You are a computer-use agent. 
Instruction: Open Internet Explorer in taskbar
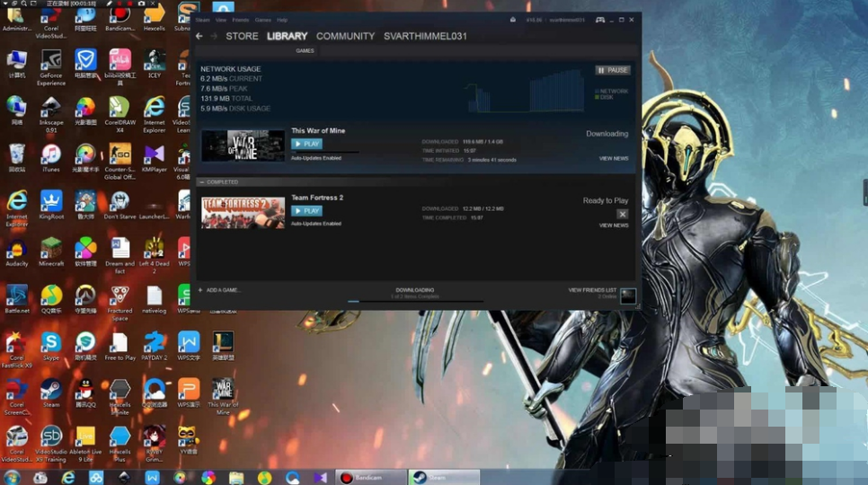click(68, 477)
